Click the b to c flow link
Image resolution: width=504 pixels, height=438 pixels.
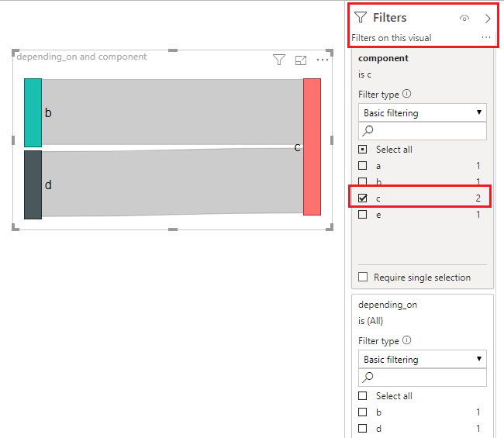click(x=173, y=112)
